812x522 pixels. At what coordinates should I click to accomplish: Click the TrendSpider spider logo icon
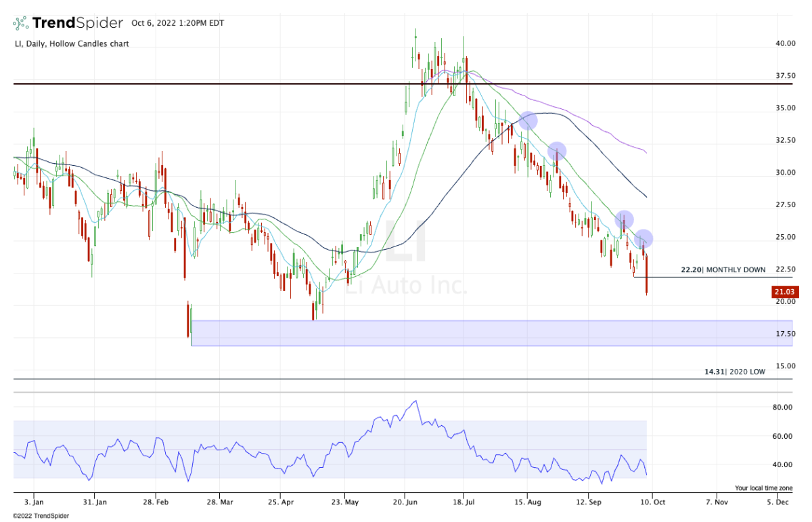click(x=22, y=23)
